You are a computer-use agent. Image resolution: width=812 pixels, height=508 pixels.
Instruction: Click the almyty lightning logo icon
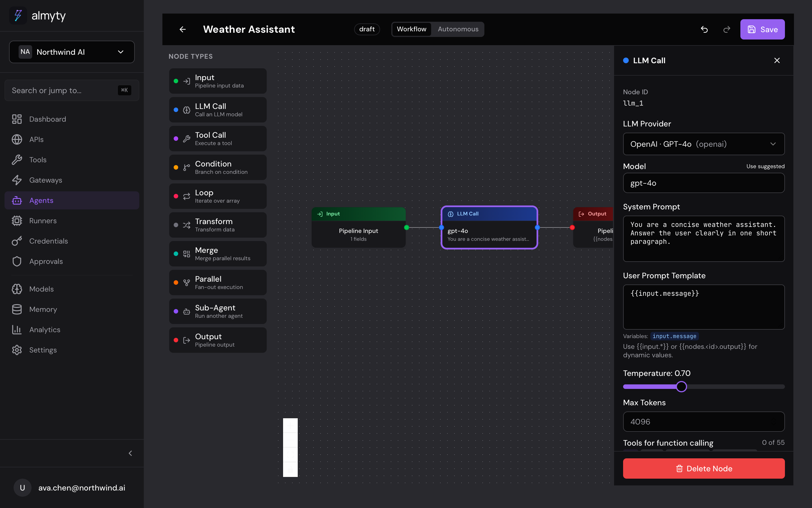(x=18, y=16)
